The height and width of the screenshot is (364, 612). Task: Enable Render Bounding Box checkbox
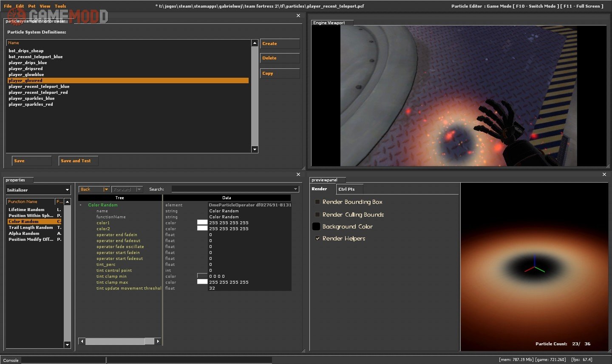pos(317,202)
